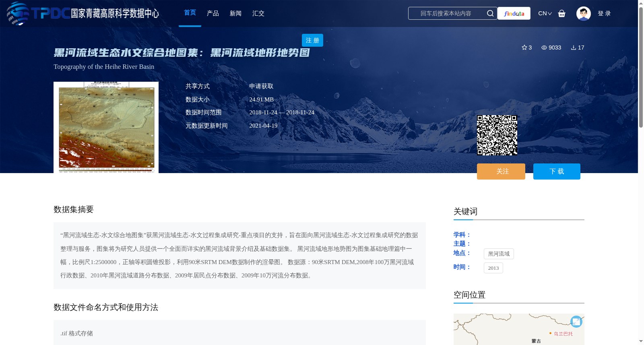Open the Heihe topography map thumbnail
Screen dimensions: 644x345
point(106,127)
